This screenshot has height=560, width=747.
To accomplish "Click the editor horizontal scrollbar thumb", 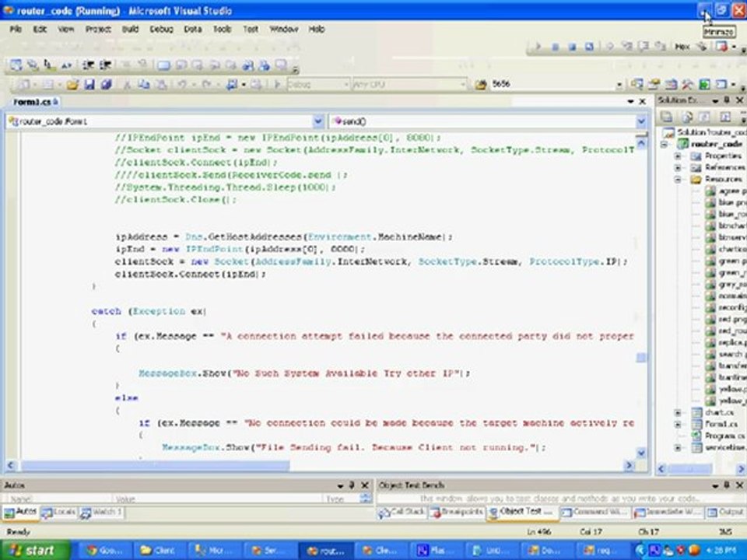I will point(155,465).
